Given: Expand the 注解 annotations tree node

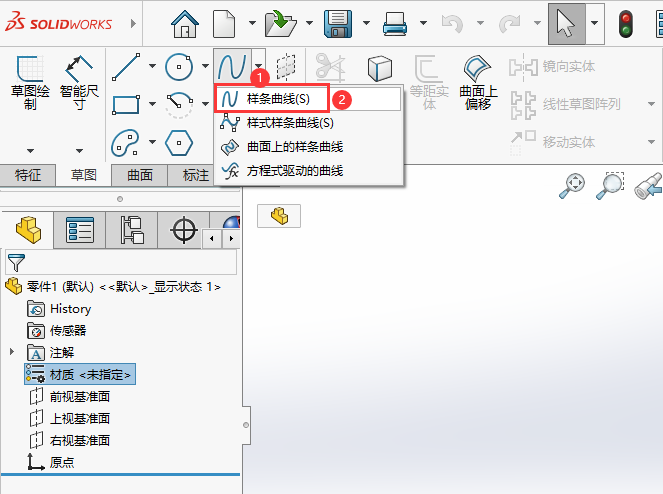Looking at the screenshot, I should tap(12, 351).
